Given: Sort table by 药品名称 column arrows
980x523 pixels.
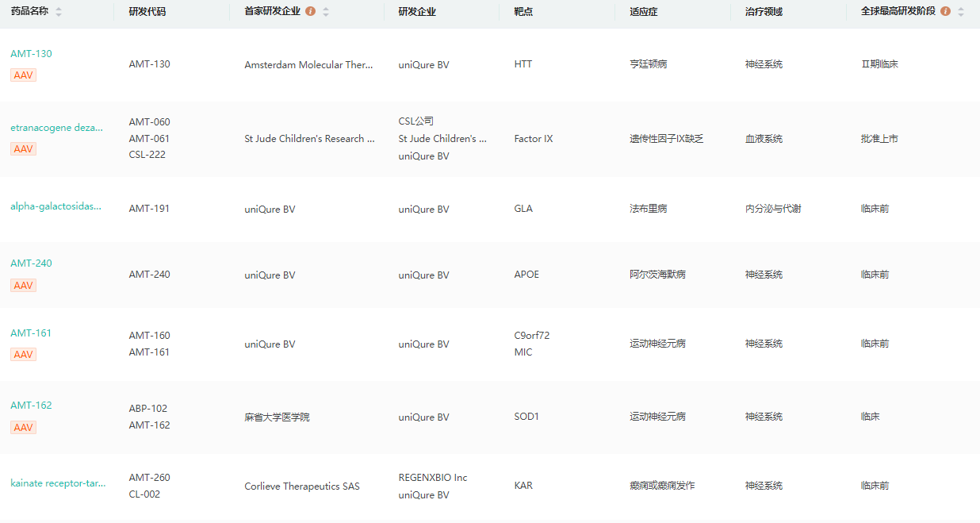Looking at the screenshot, I should coord(59,12).
